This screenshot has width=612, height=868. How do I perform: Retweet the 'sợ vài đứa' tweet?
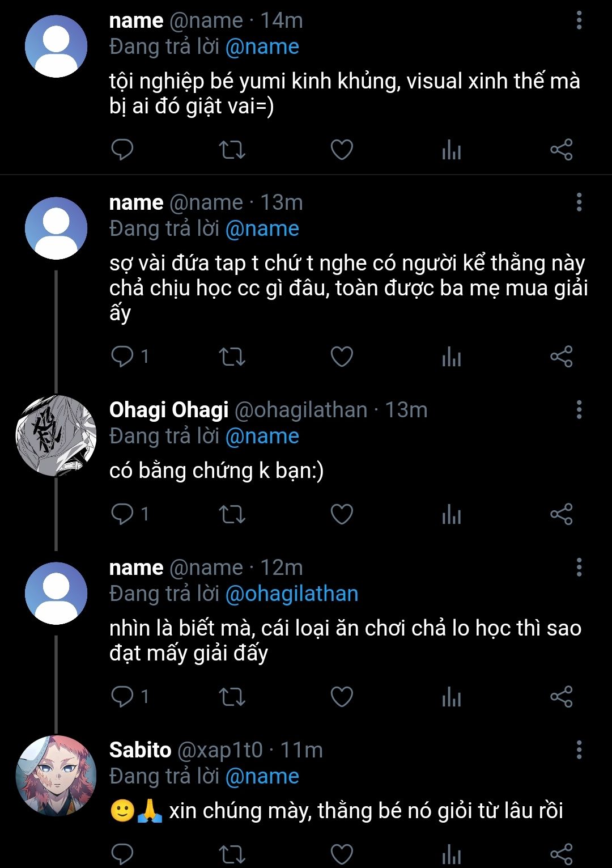[232, 357]
